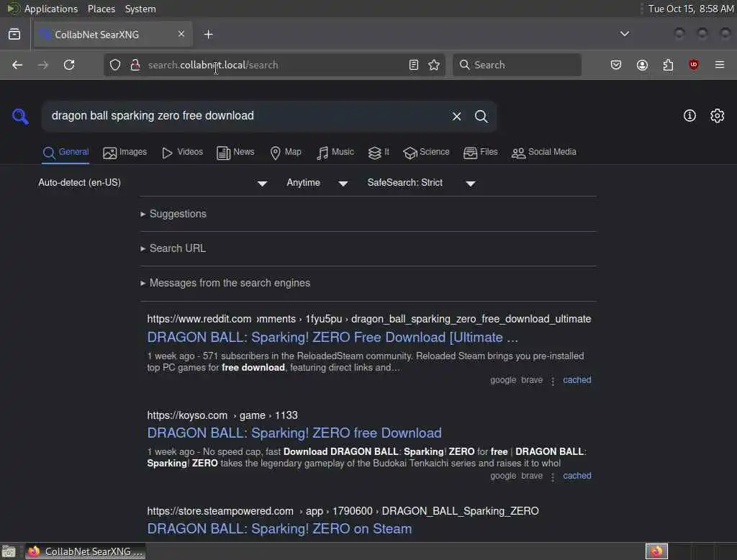Click the clock Tue Oct 15, 8:58 AM
This screenshot has height=560, width=737.
[x=691, y=9]
